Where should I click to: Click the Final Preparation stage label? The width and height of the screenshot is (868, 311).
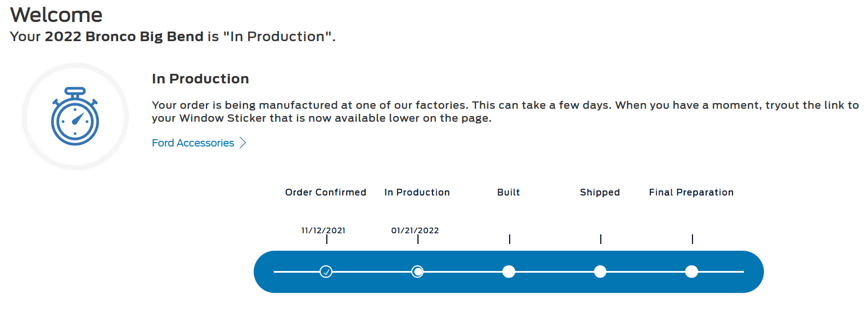(691, 193)
